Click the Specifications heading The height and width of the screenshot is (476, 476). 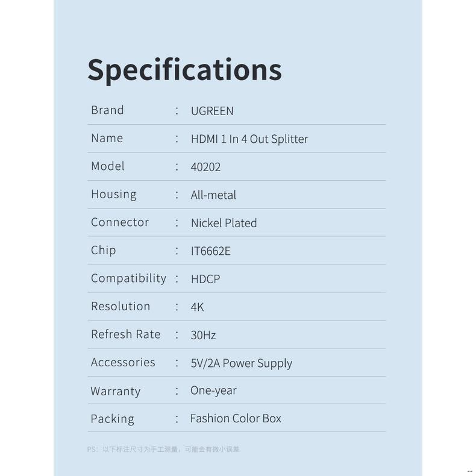[184, 69]
